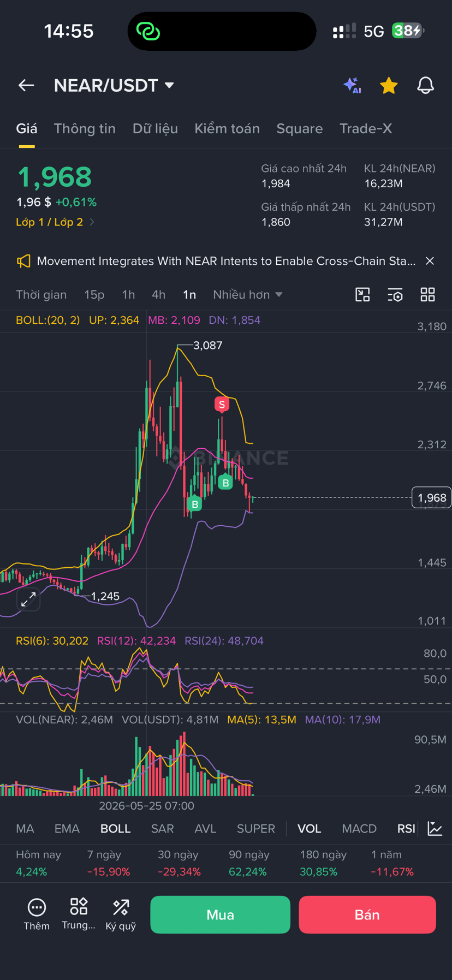452x980 pixels.
Task: Tap the S sell marker on chart
Action: [221, 404]
